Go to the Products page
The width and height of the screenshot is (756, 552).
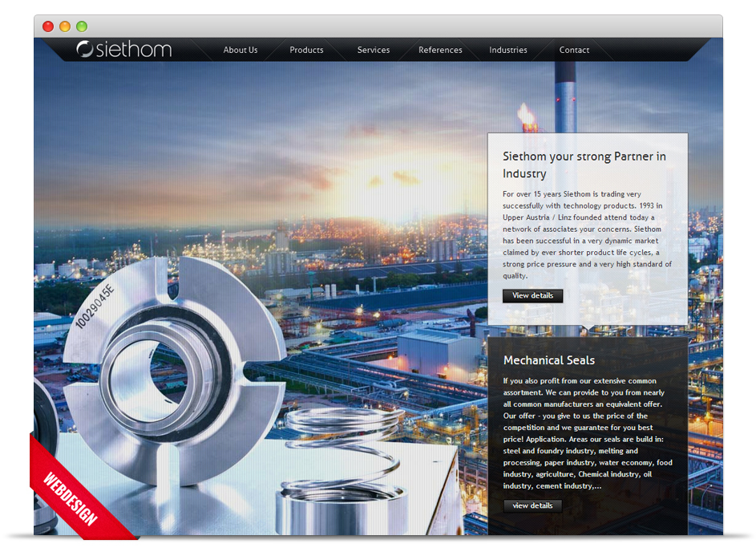pos(306,50)
